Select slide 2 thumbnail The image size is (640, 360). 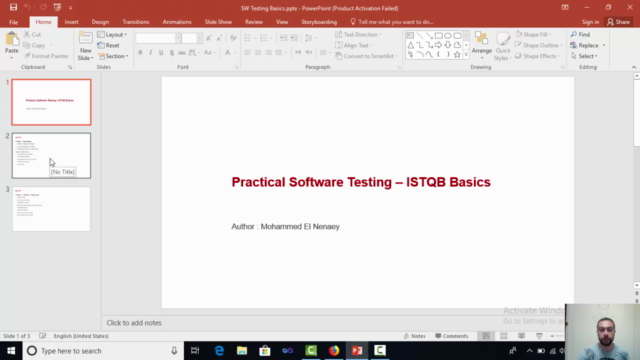pos(51,156)
